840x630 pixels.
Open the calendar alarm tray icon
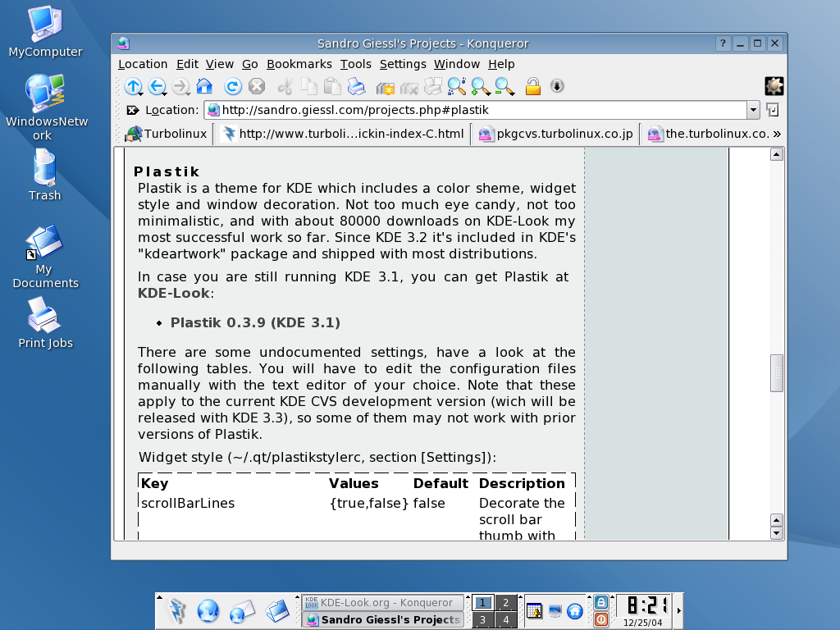point(534,610)
